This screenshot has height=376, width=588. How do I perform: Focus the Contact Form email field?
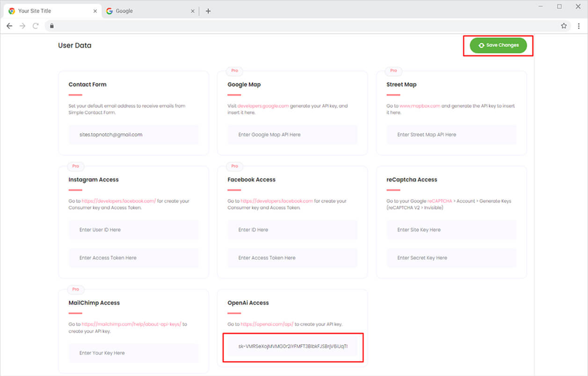(x=133, y=135)
